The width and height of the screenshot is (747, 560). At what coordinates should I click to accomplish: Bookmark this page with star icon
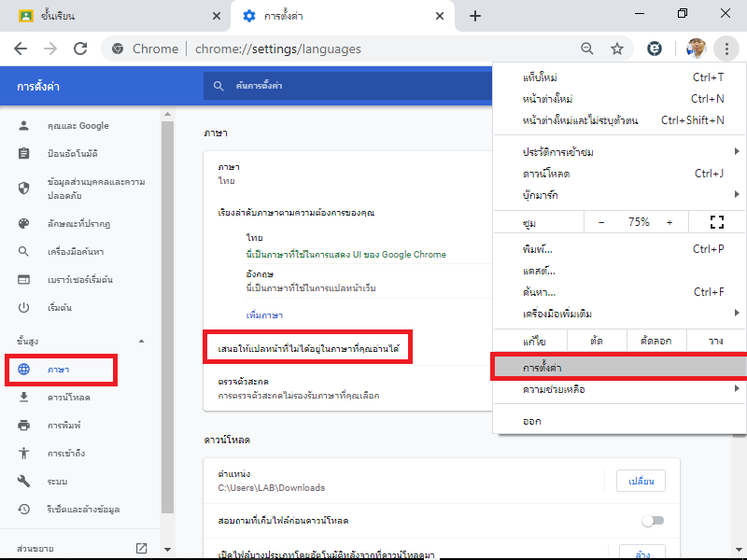616,49
